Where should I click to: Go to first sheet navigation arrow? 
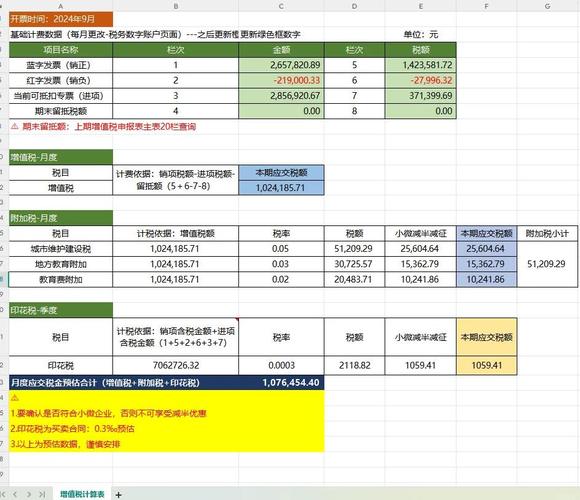point(4,494)
